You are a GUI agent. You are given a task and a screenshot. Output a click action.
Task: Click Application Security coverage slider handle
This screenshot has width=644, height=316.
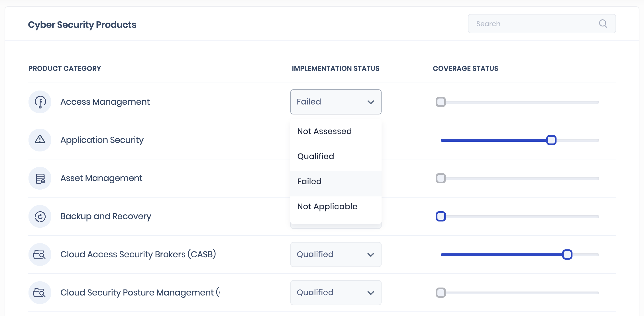coord(551,140)
